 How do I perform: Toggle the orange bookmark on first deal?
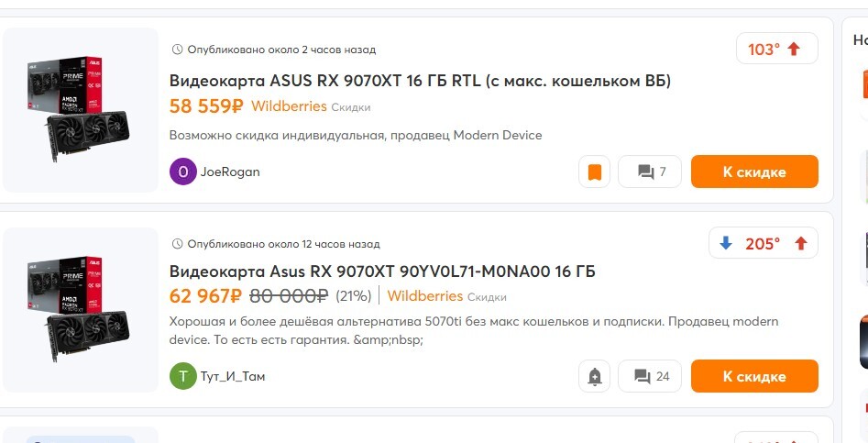(595, 172)
